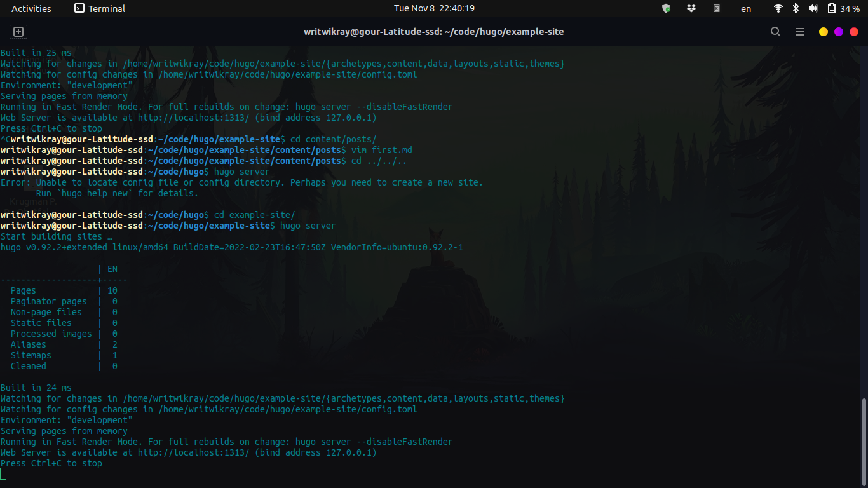Click the purple window control button

coord(839,31)
